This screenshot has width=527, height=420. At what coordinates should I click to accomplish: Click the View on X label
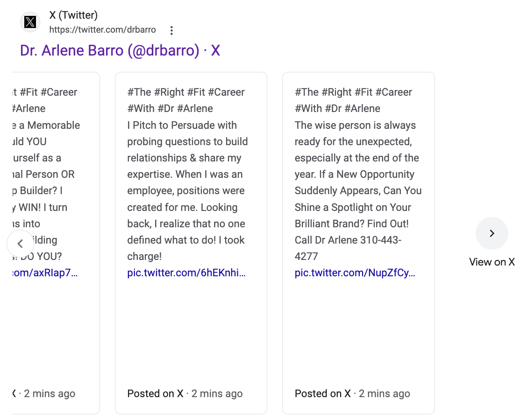(x=491, y=262)
